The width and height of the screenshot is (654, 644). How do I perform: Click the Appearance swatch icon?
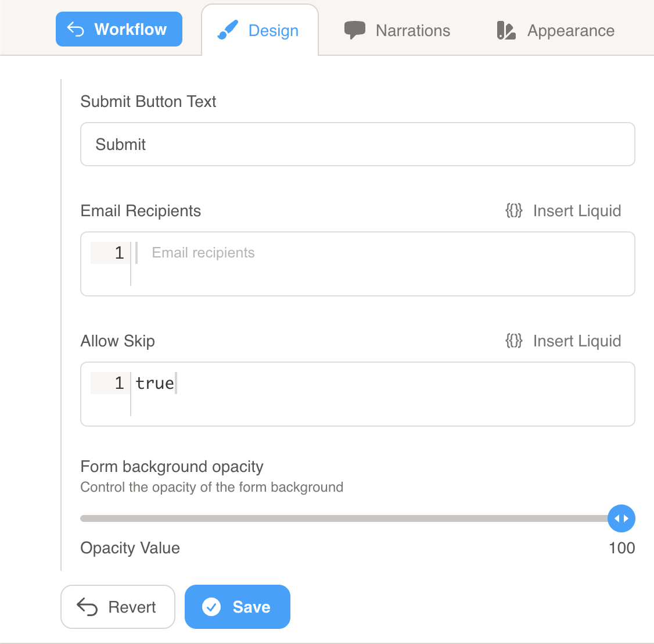tap(506, 31)
